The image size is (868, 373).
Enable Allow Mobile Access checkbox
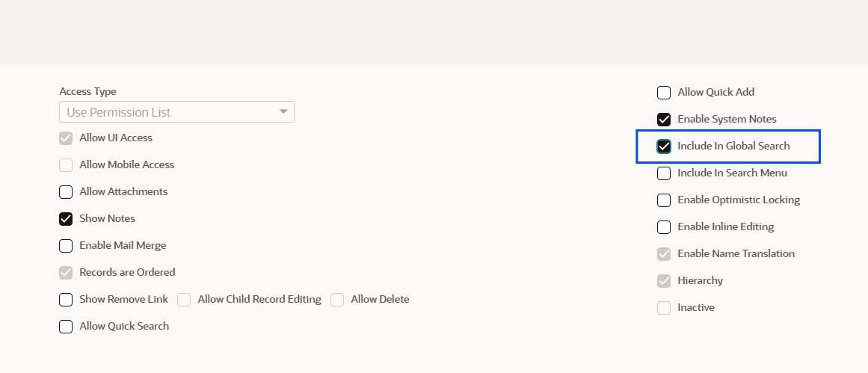(x=66, y=165)
